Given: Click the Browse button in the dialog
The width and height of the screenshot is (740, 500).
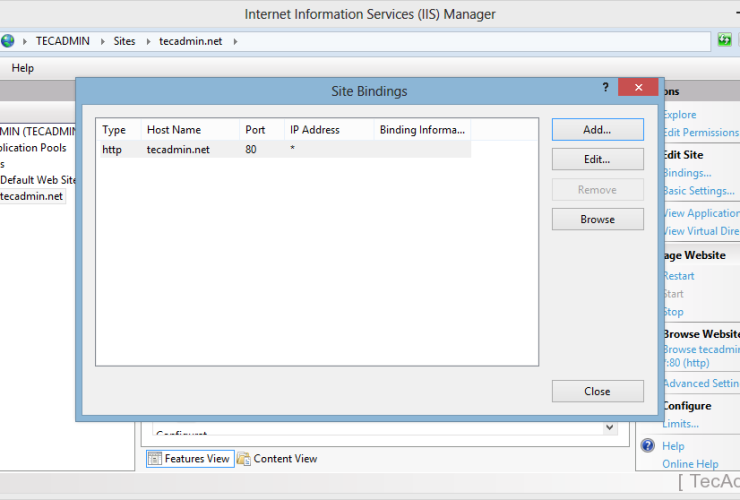Looking at the screenshot, I should coord(597,219).
